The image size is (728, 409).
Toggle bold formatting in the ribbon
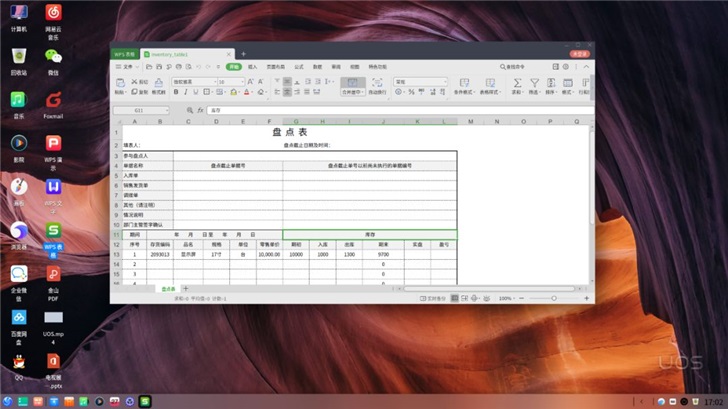175,91
